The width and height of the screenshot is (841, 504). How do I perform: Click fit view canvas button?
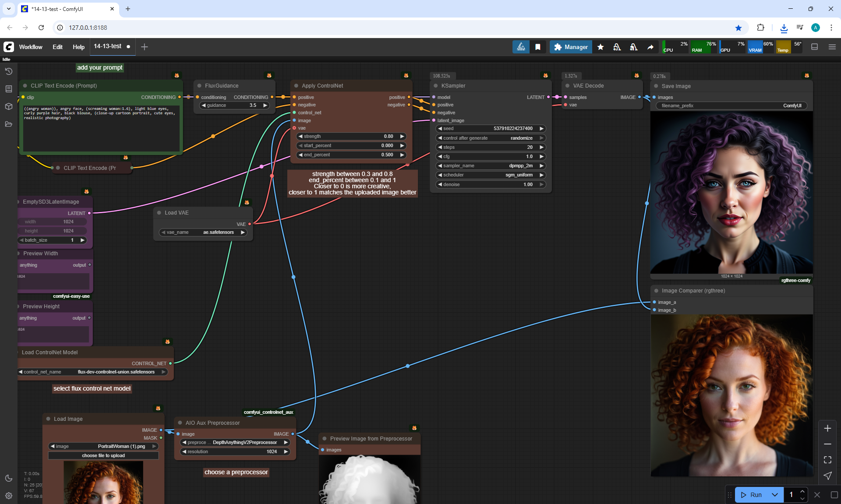tap(827, 460)
